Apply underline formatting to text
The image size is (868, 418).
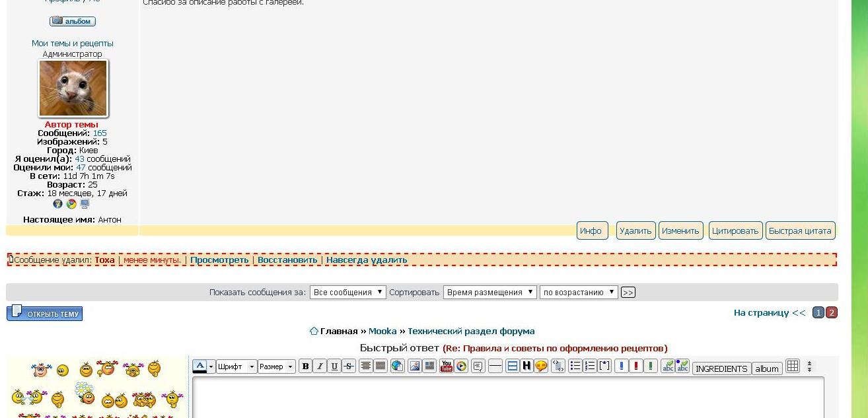click(334, 366)
